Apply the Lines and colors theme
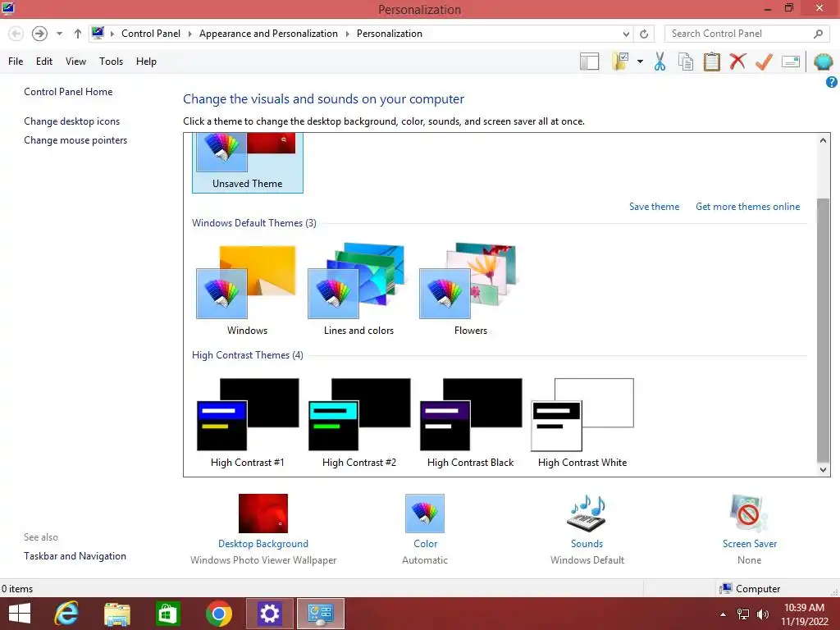 [x=359, y=290]
